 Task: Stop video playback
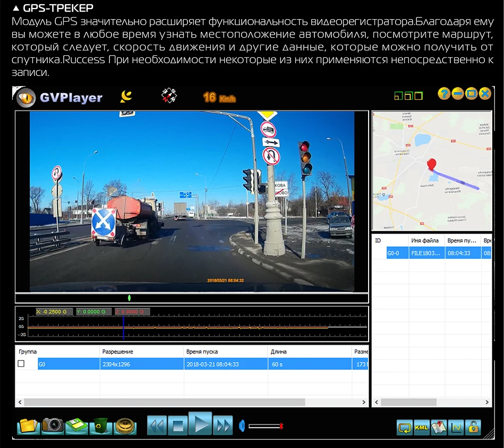(178, 426)
